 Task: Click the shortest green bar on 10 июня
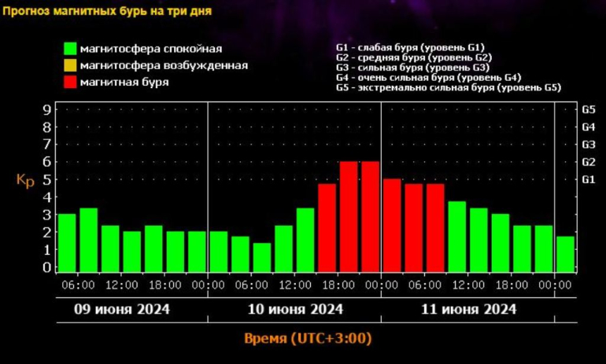262,256
